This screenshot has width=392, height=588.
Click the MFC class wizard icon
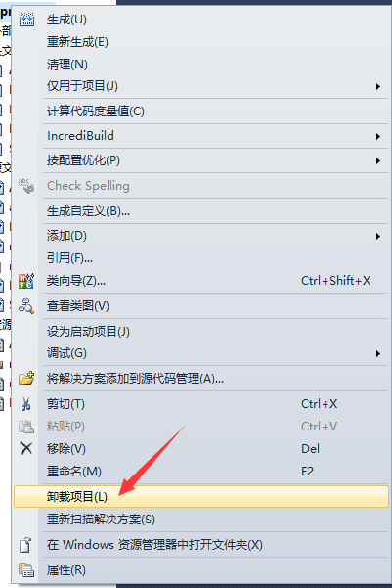click(26, 281)
